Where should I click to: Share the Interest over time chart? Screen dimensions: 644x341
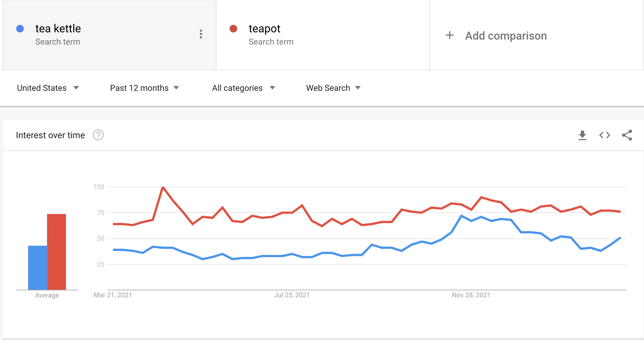[627, 135]
